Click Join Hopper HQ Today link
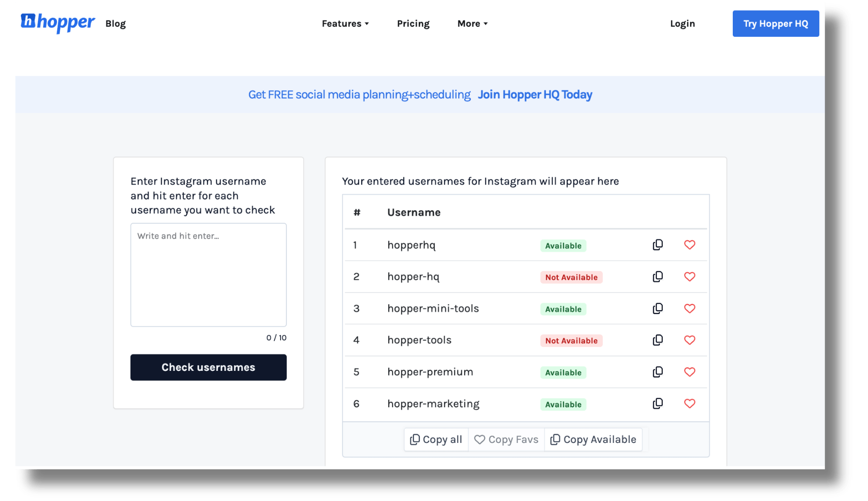Screen dimensions: 868x501 (x=534, y=95)
